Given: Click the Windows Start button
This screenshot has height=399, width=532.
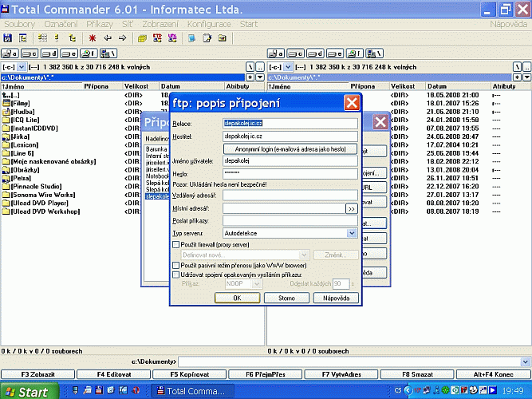Looking at the screenshot, I should coord(28,392).
